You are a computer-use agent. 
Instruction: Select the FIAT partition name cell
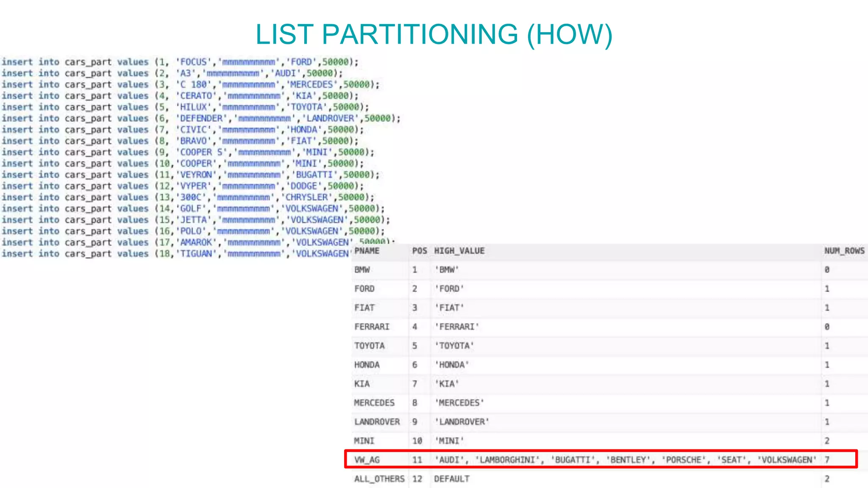pyautogui.click(x=364, y=308)
